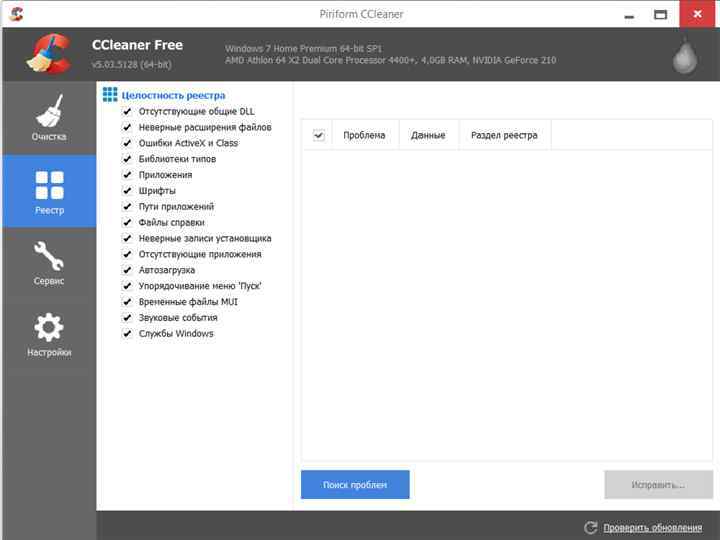Image resolution: width=720 pixels, height=540 pixels.
Task: Click Целостность реестра heading
Action: 174,96
